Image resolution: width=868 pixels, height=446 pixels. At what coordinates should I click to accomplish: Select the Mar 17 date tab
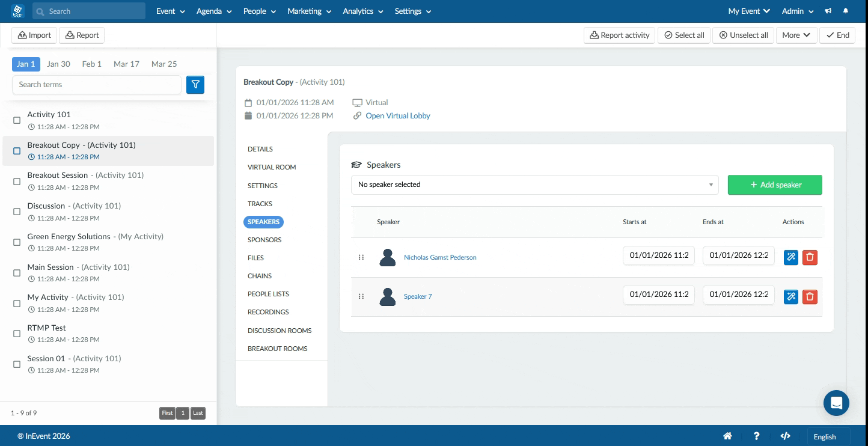(x=126, y=64)
